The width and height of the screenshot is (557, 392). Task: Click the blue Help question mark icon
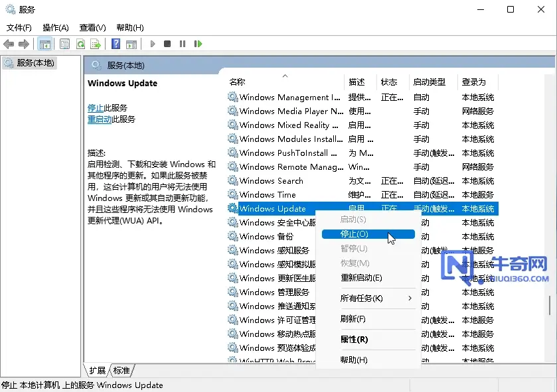pyautogui.click(x=116, y=44)
